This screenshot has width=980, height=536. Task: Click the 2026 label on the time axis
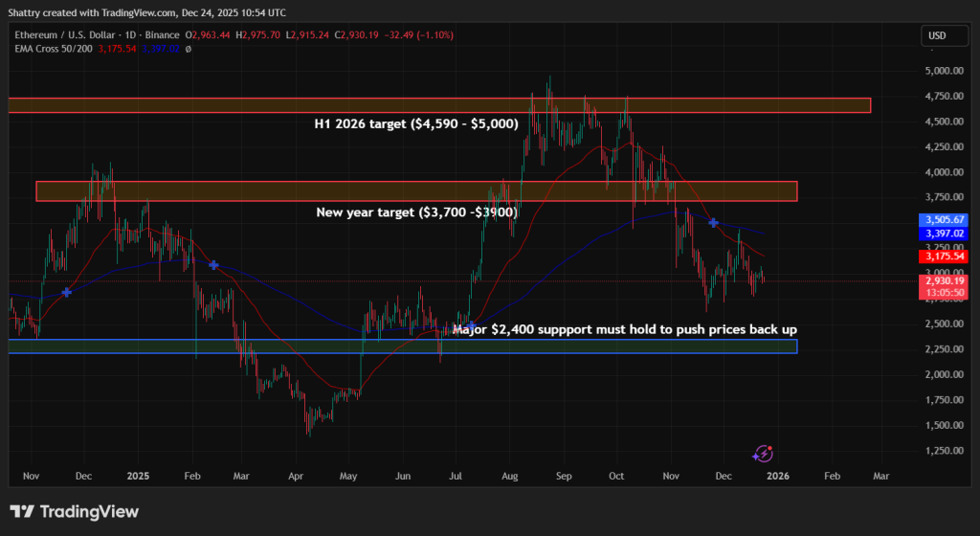[x=777, y=476]
